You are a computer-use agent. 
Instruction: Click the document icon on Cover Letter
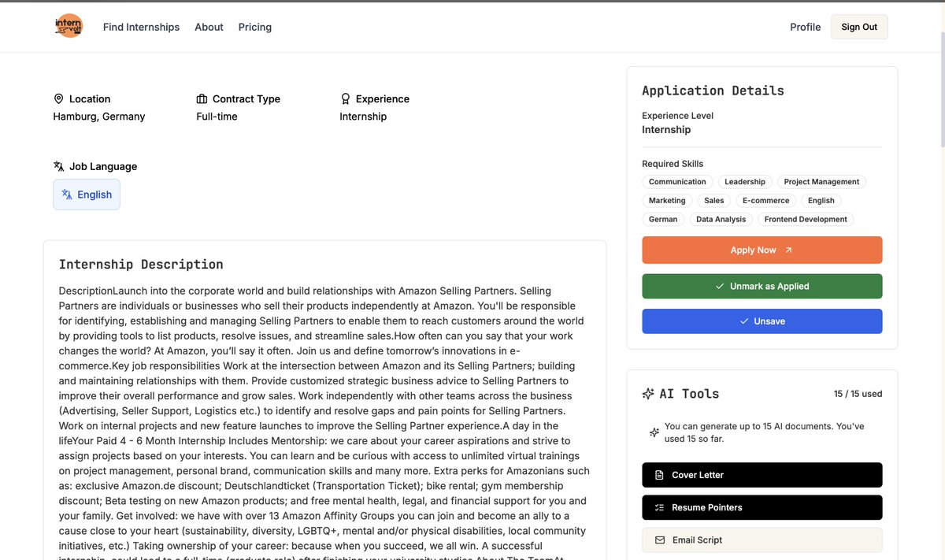tap(659, 475)
